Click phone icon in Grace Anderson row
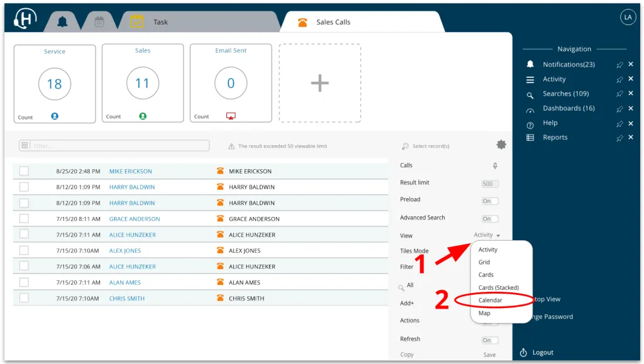The image size is (644, 364). [220, 218]
